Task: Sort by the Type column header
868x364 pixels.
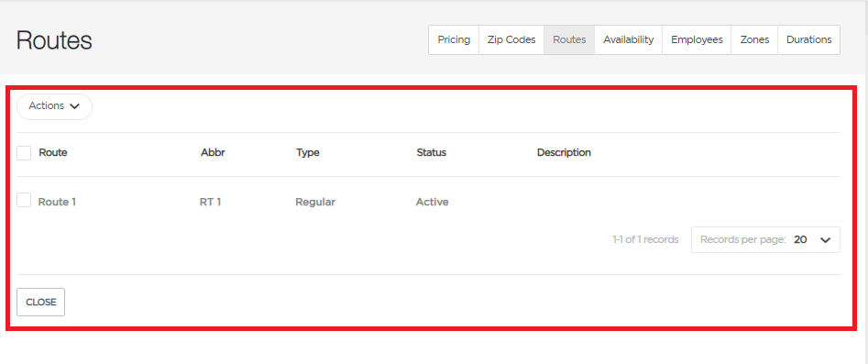Action: coord(307,152)
